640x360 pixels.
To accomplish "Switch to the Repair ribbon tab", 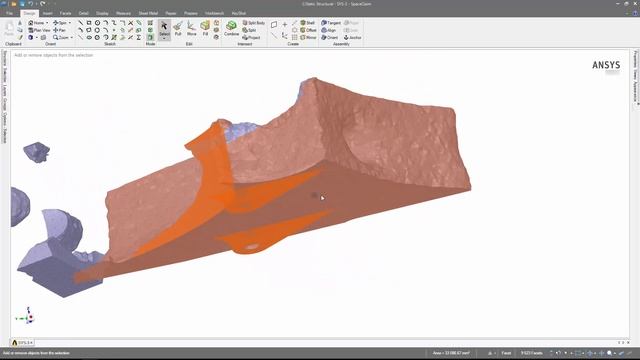I will (171, 13).
